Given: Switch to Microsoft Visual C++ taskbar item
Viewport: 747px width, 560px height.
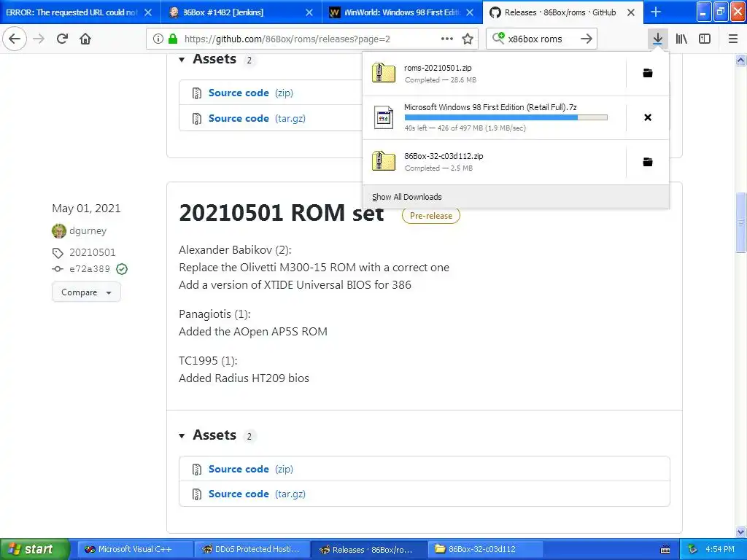Looking at the screenshot, I should (134, 550).
